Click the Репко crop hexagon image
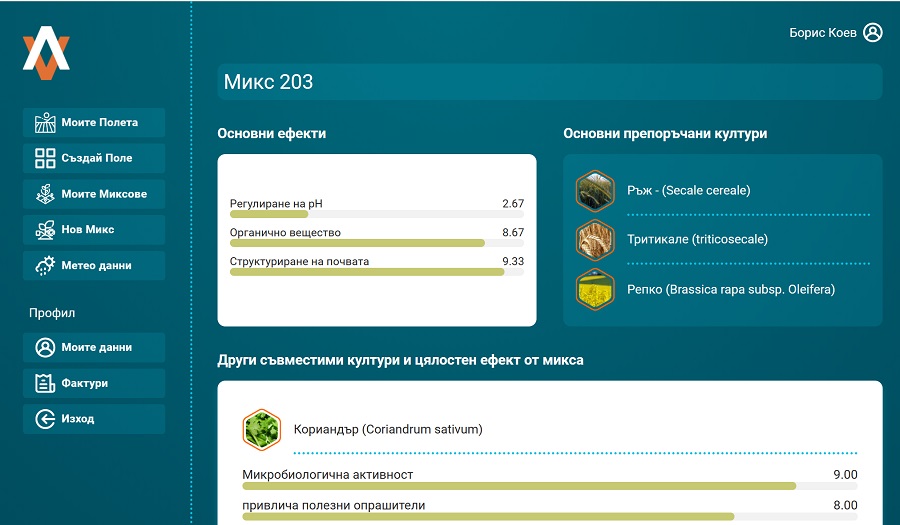Image resolution: width=900 pixels, height=525 pixels. pos(595,290)
